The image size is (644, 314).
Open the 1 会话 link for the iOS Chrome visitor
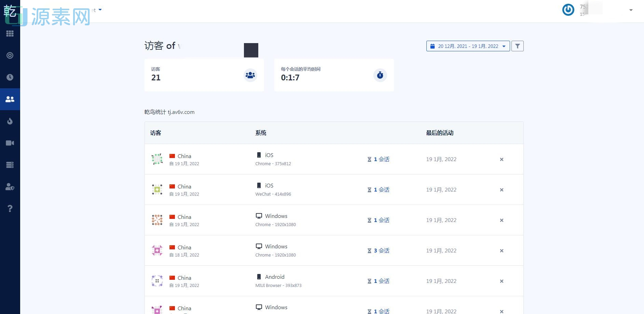coord(381,159)
